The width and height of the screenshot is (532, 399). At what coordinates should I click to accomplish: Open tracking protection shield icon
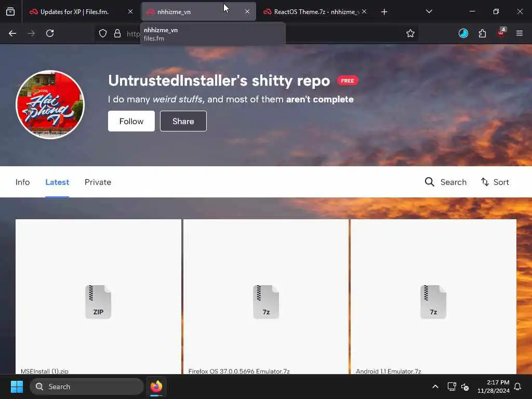click(103, 33)
